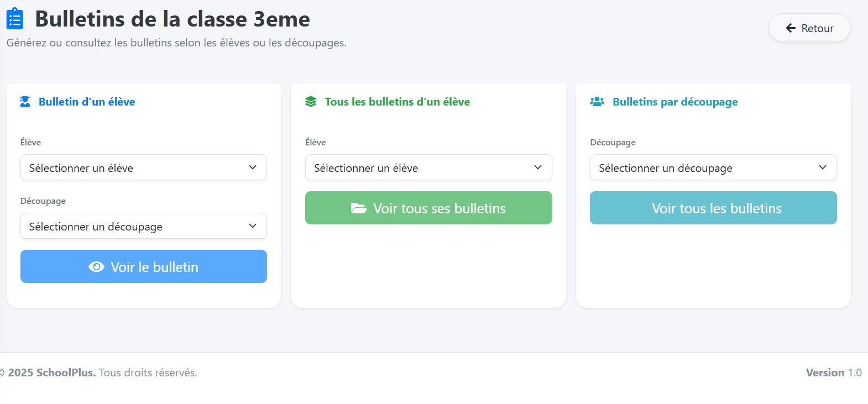This screenshot has width=868, height=404.
Task: Click the layers icon beside Tous les bulletins d'un élève
Action: point(311,101)
